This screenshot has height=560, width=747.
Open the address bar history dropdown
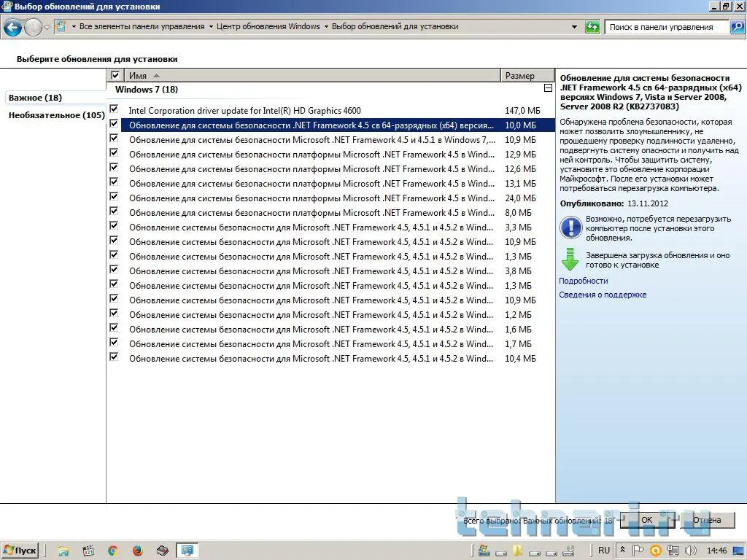point(575,27)
